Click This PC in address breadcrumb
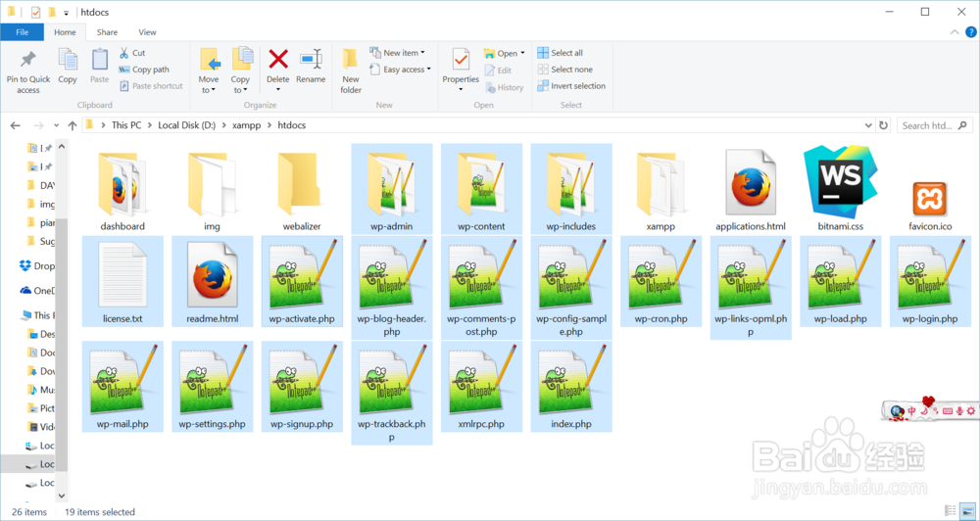The width and height of the screenshot is (980, 521). click(x=126, y=125)
